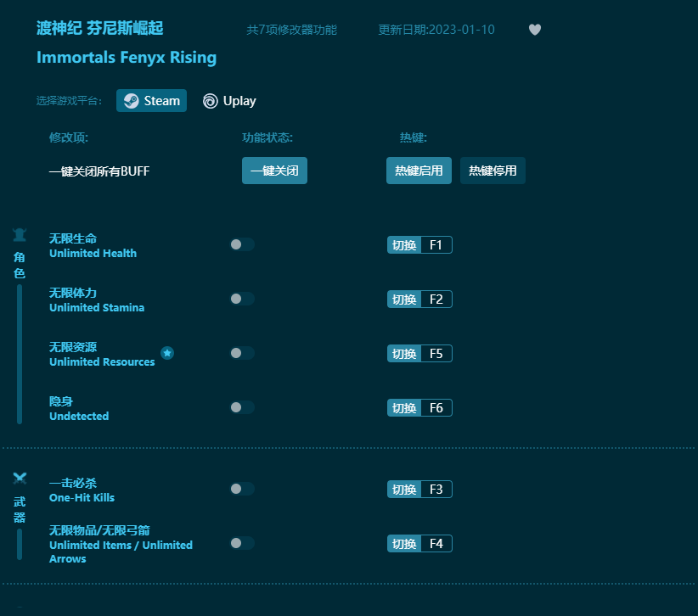698x616 pixels.
Task: Click the 更新日期:2023-01-10 text
Action: click(436, 30)
